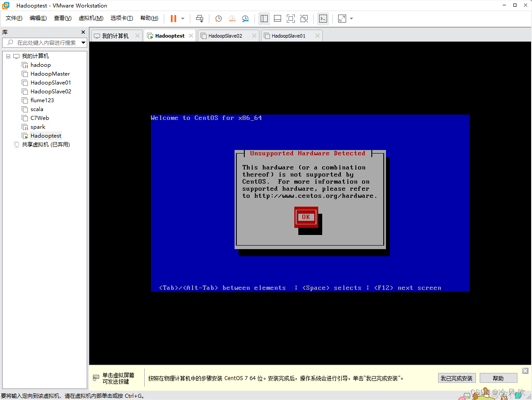This screenshot has width=532, height=400.
Task: Select HadoopSlave02 in the library tree
Action: click(50, 92)
